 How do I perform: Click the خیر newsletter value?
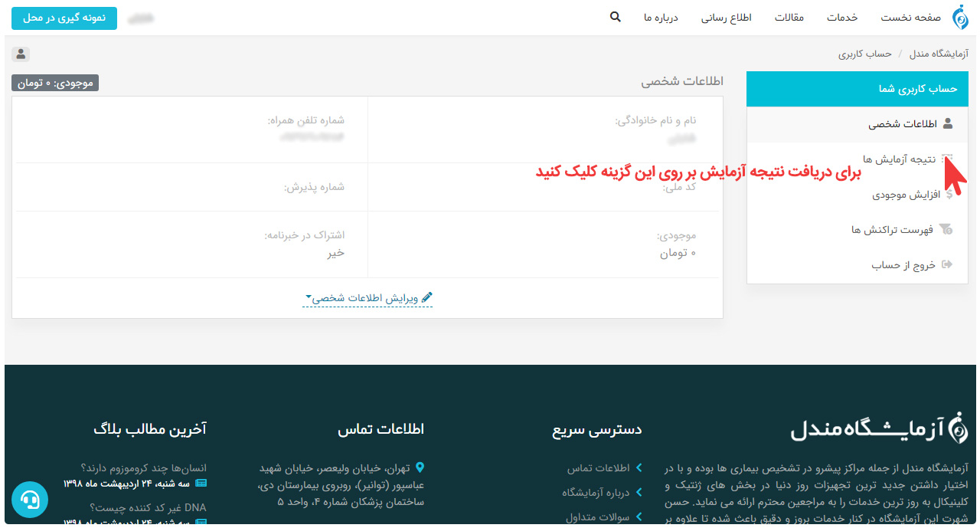click(x=335, y=252)
